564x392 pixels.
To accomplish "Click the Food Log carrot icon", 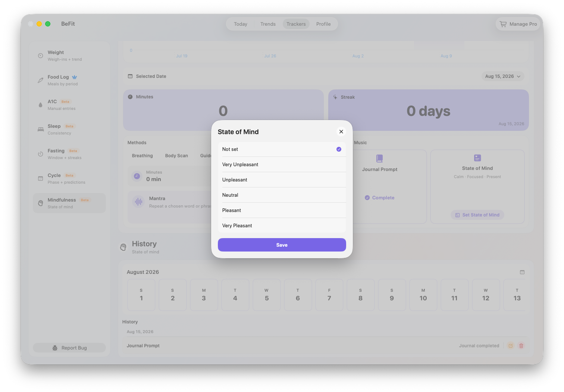I will pyautogui.click(x=41, y=80).
